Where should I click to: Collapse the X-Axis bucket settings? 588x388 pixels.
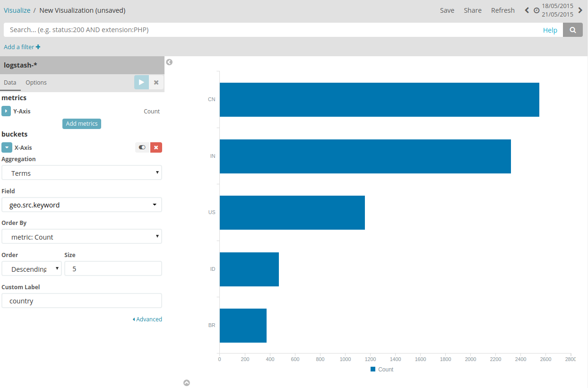pyautogui.click(x=7, y=147)
